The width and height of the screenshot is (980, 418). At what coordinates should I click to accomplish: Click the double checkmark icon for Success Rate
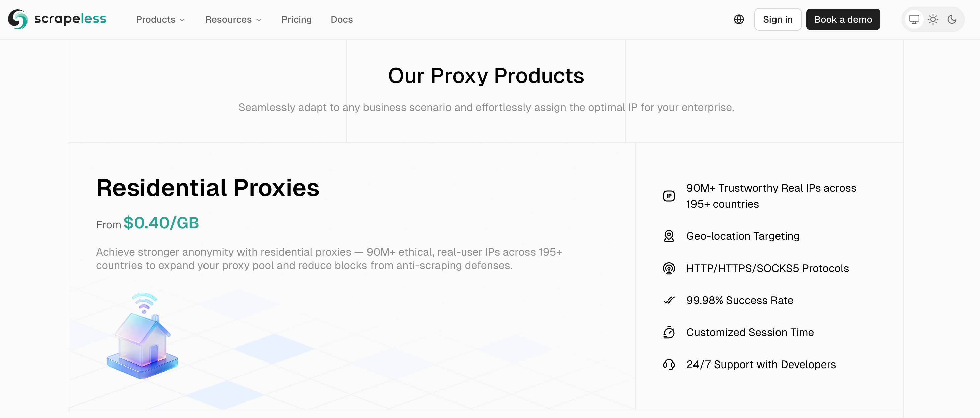pyautogui.click(x=669, y=300)
